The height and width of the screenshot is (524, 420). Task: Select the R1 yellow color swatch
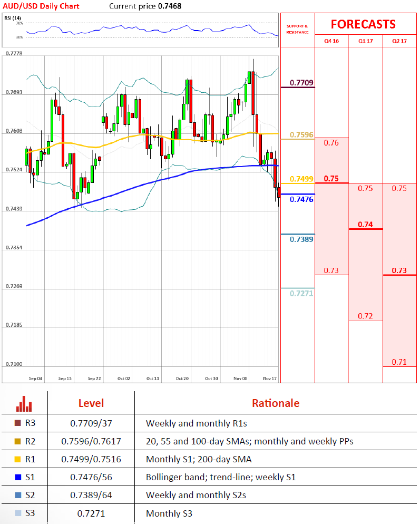tap(18, 459)
